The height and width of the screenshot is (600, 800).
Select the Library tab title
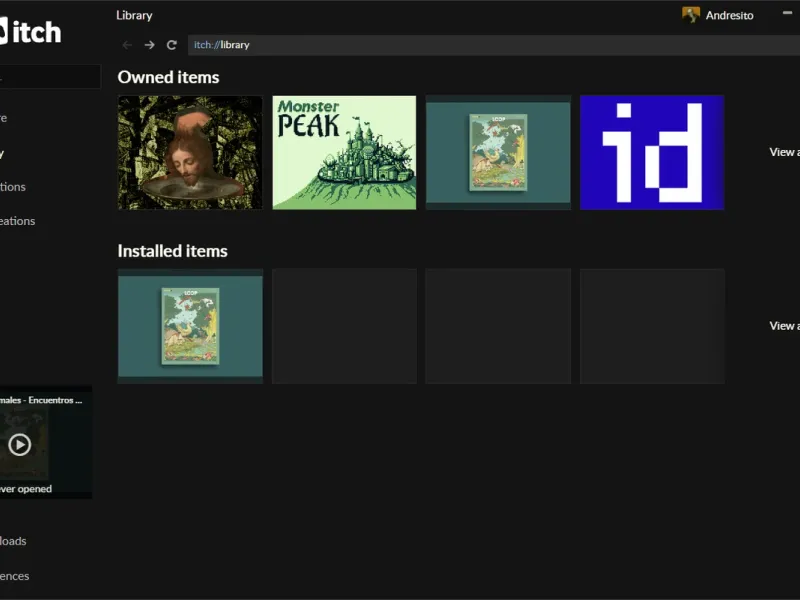(x=134, y=15)
